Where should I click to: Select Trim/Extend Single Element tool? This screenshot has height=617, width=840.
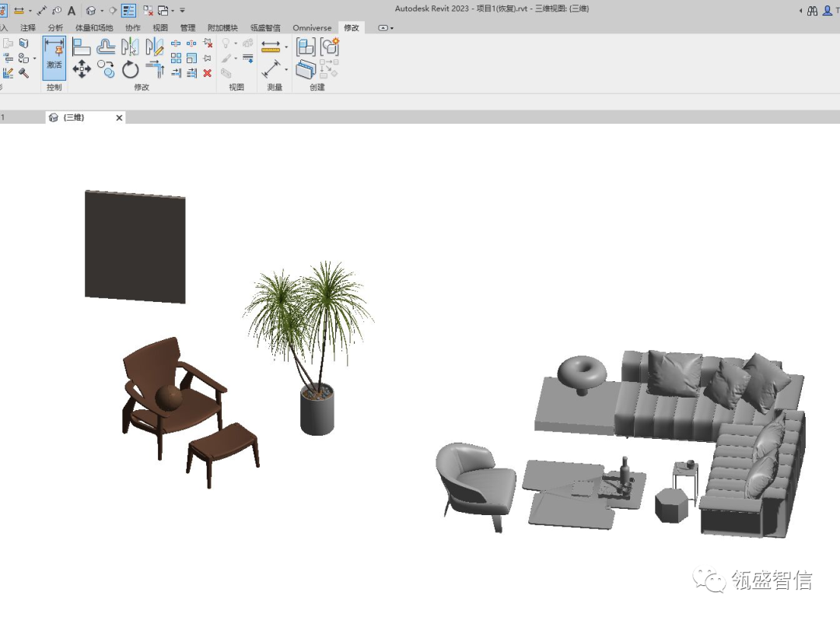[176, 73]
